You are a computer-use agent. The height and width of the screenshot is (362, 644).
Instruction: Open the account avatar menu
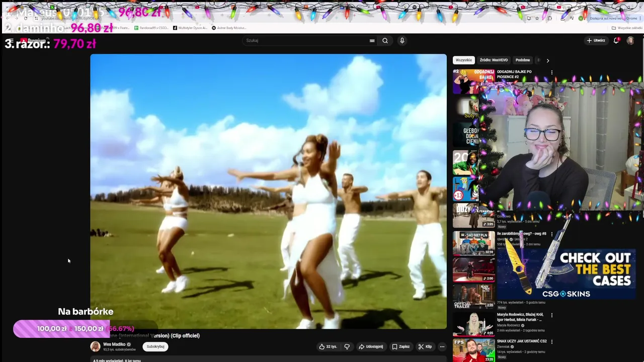coord(630,41)
